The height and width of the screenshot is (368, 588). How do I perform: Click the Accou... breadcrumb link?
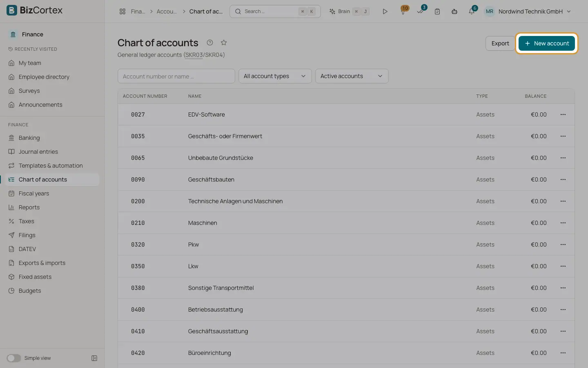(x=167, y=11)
